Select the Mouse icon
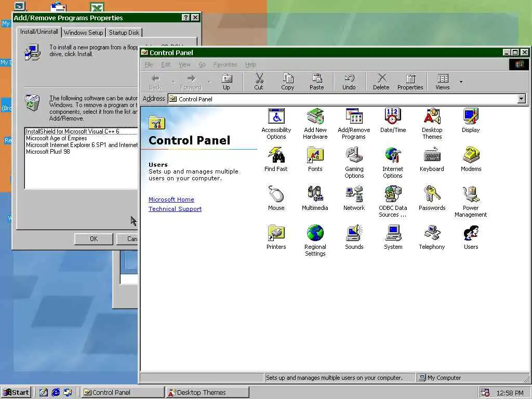532x399 pixels. tap(276, 198)
